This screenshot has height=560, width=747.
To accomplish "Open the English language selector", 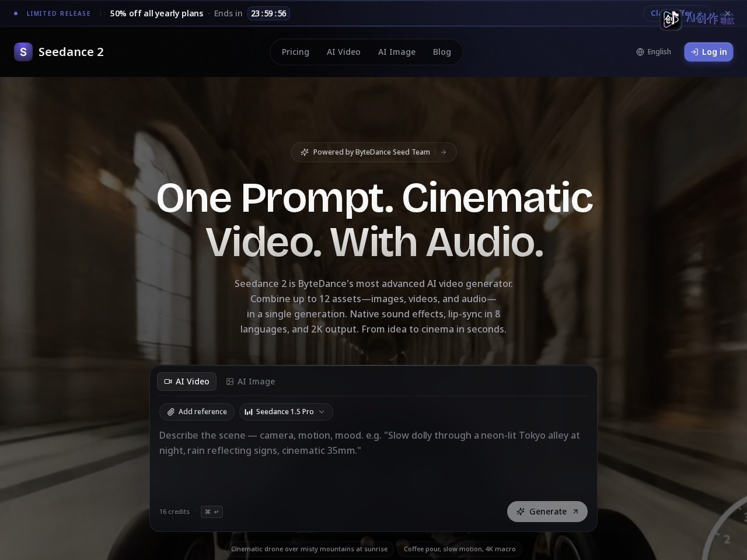I will click(x=654, y=52).
